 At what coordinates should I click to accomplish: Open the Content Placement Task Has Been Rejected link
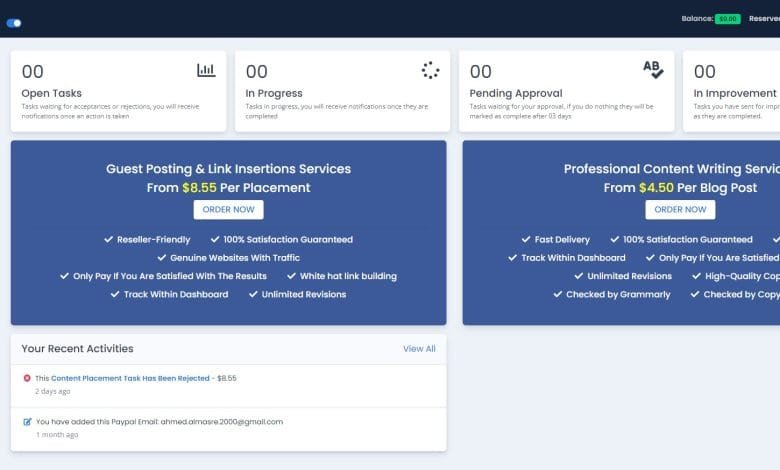click(x=130, y=378)
